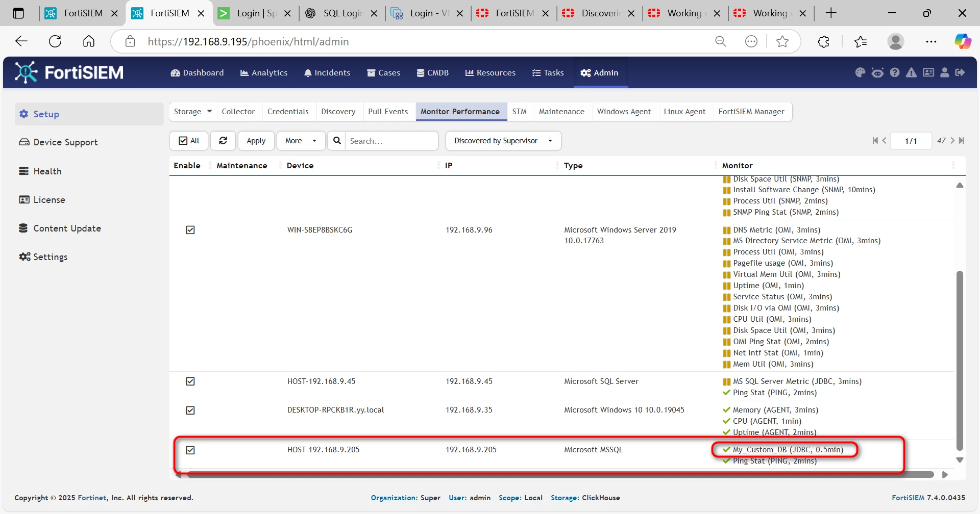This screenshot has width=980, height=514.
Task: Click the browser home icon
Action: 89,41
